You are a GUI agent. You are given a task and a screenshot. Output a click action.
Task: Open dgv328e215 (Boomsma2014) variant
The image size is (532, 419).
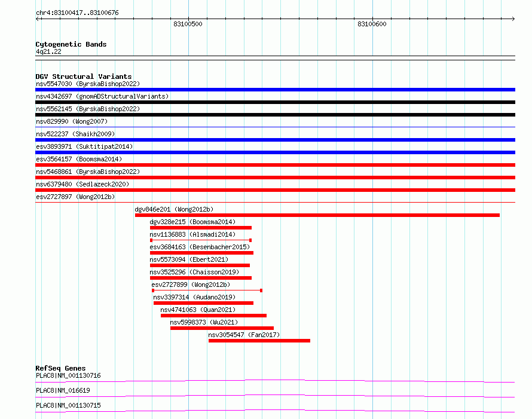[x=192, y=222]
